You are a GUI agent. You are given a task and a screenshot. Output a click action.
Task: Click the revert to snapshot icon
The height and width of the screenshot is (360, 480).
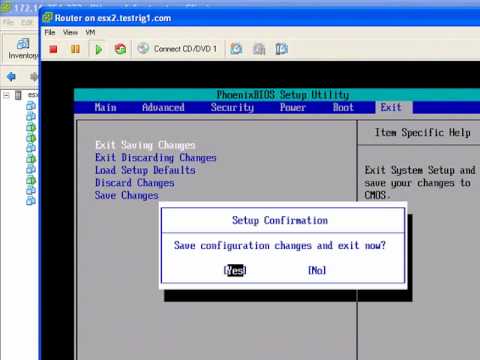[x=259, y=49]
